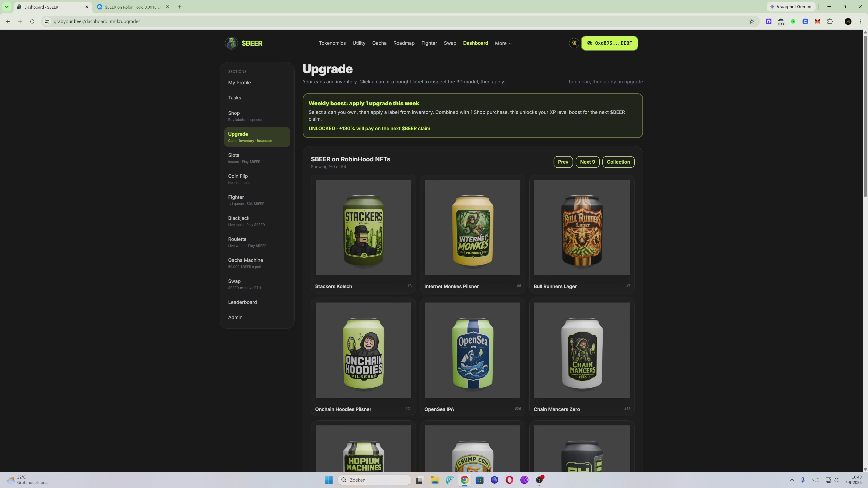This screenshot has height=488, width=868.
Task: Click the Next 9 button
Action: (x=587, y=162)
